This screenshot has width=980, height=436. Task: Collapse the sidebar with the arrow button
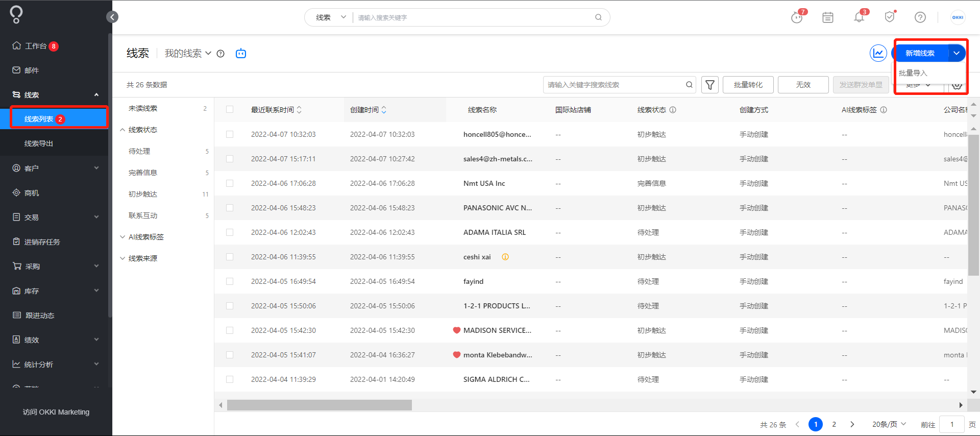pyautogui.click(x=112, y=17)
